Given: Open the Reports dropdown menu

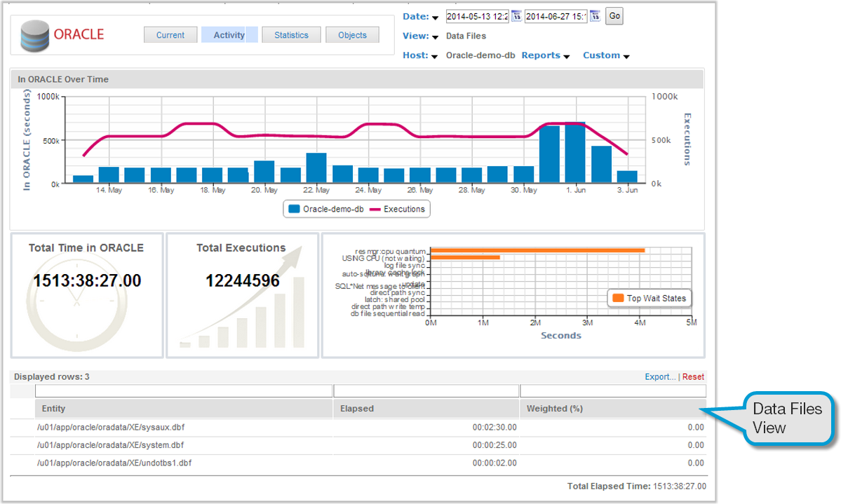Looking at the screenshot, I should point(545,55).
